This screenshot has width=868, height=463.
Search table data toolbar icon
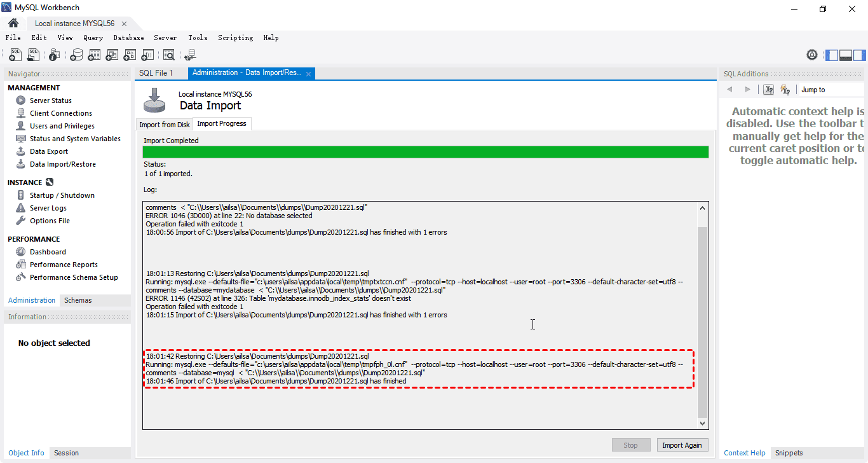[169, 55]
